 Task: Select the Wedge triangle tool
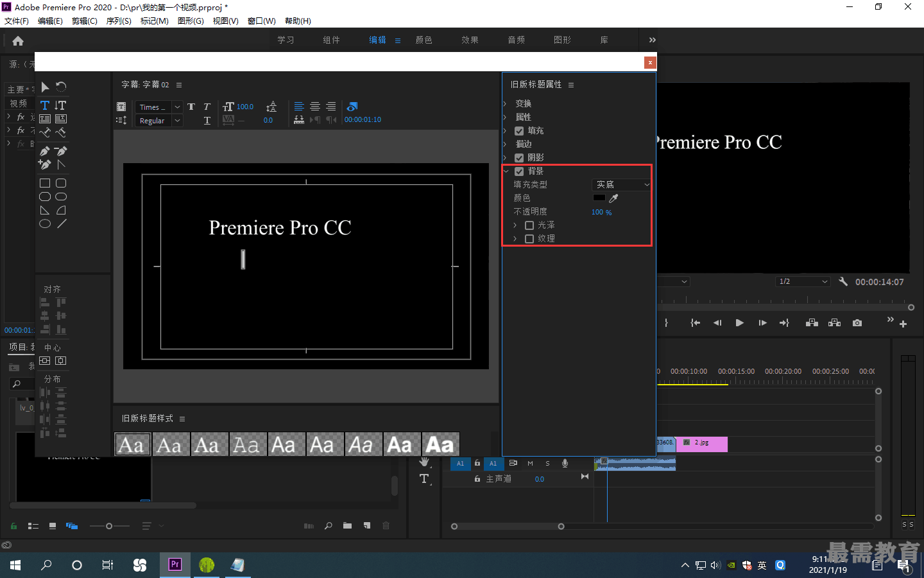(45, 210)
